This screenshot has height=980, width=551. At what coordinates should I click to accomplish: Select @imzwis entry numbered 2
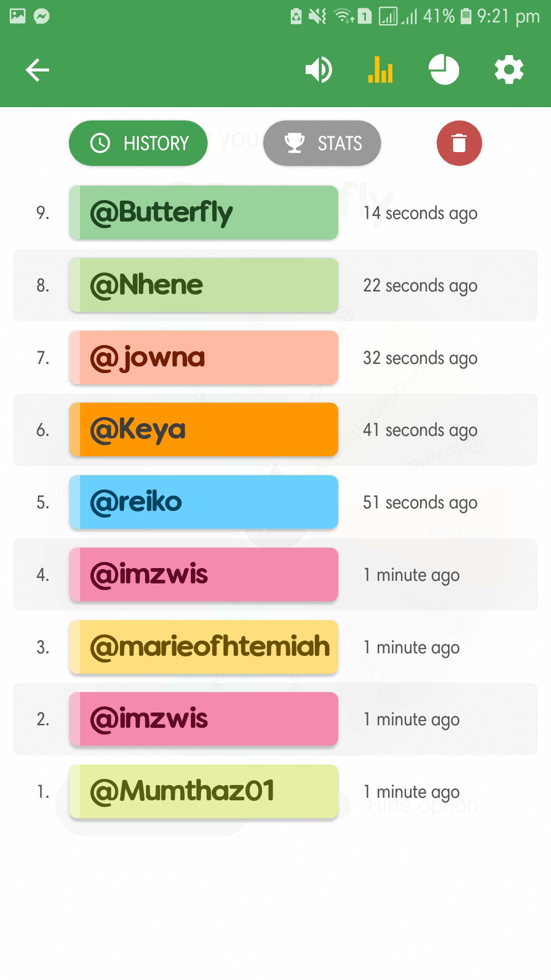[204, 719]
